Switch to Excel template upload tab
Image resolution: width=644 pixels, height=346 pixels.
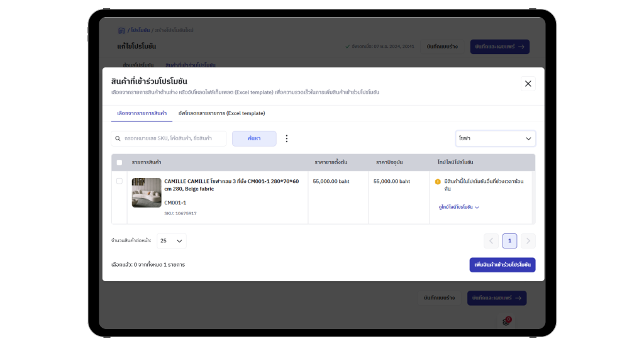coord(221,113)
